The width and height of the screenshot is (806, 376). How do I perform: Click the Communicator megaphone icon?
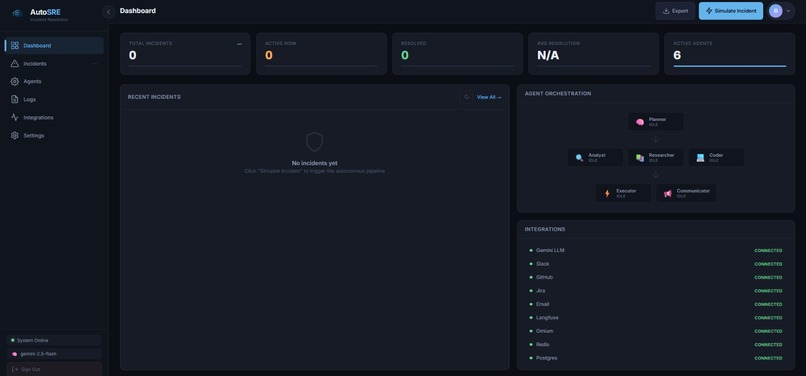click(x=667, y=193)
